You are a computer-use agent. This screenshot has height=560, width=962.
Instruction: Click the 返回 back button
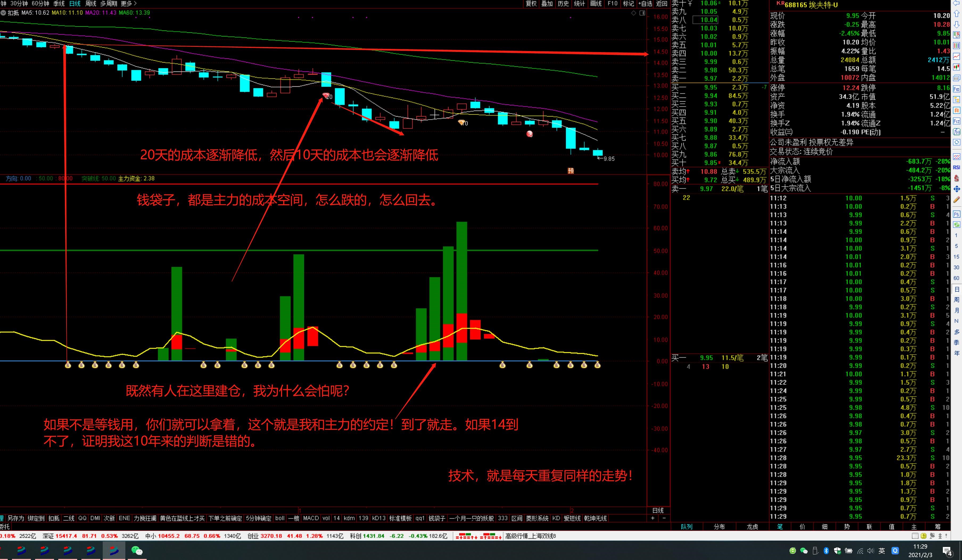pyautogui.click(x=662, y=3)
